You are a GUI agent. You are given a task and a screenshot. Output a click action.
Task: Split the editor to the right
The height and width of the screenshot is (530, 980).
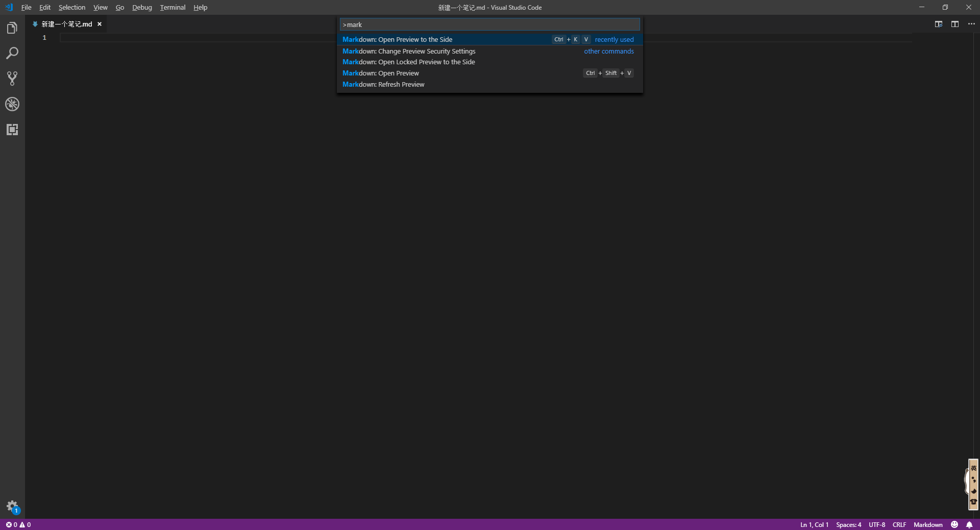(954, 24)
